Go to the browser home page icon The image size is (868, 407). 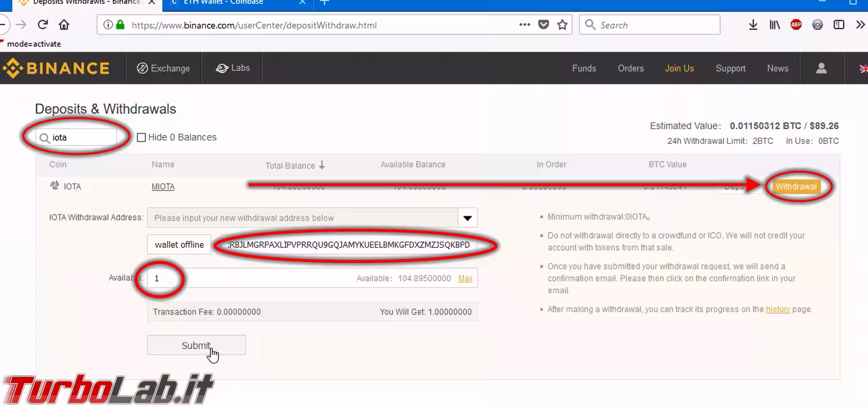[64, 25]
